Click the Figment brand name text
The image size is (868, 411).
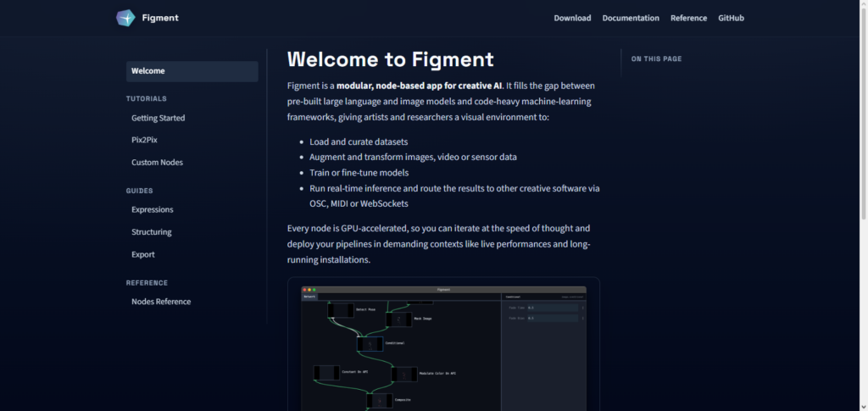pos(160,18)
